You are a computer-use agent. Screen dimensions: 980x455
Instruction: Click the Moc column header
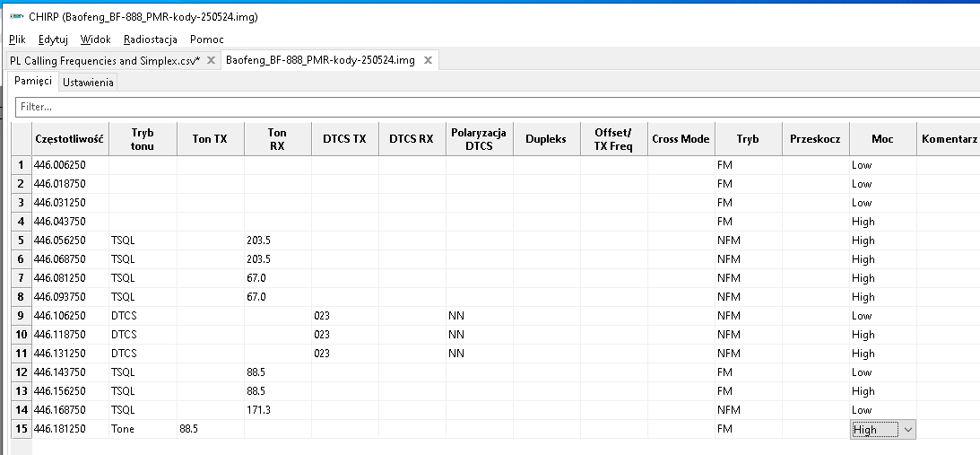pyautogui.click(x=882, y=139)
